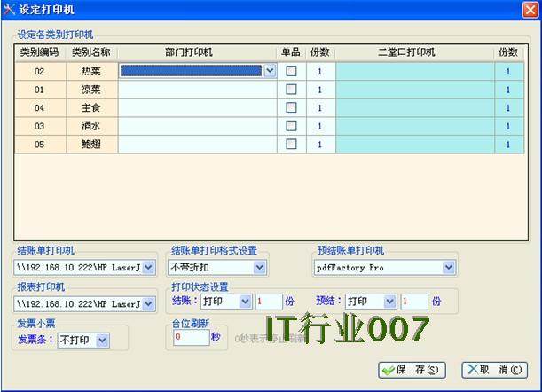Click 二堂口打印机 cell in 酒水 row
Screen dimensions: 542x392
[x=415, y=126]
